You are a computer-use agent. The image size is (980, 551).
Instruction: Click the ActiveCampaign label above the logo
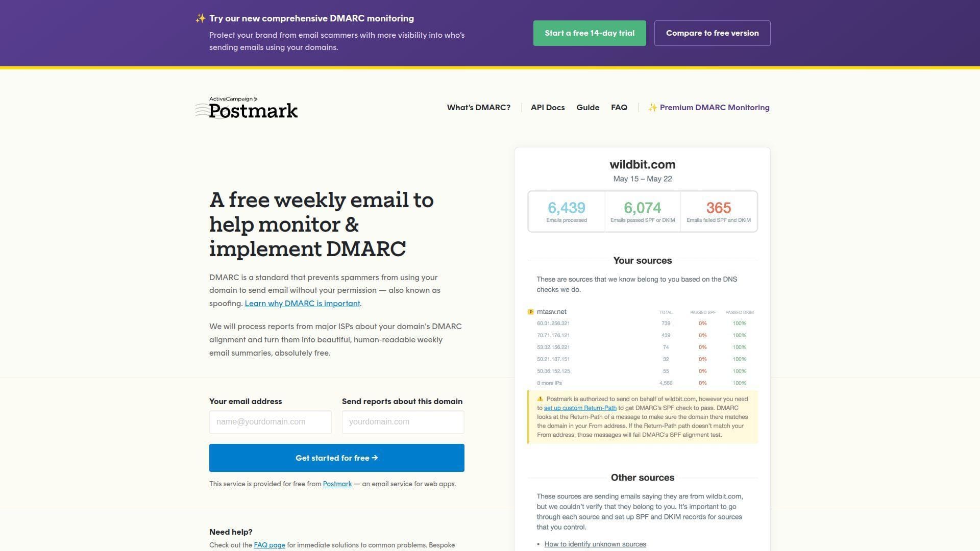click(x=233, y=99)
